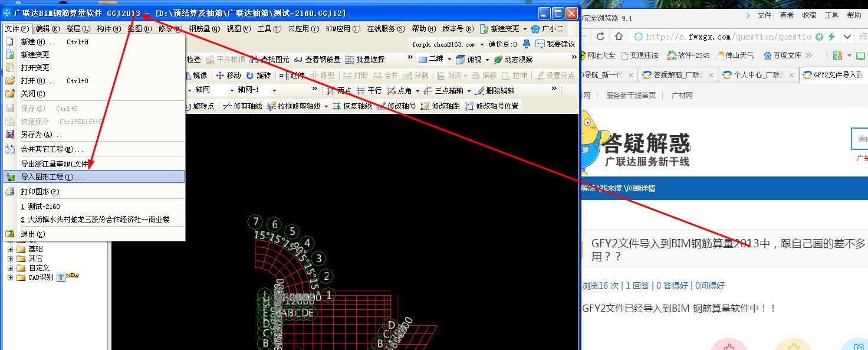Open the BIM应用(I) menu
Viewport: 868px width, 350px height.
coord(343,28)
